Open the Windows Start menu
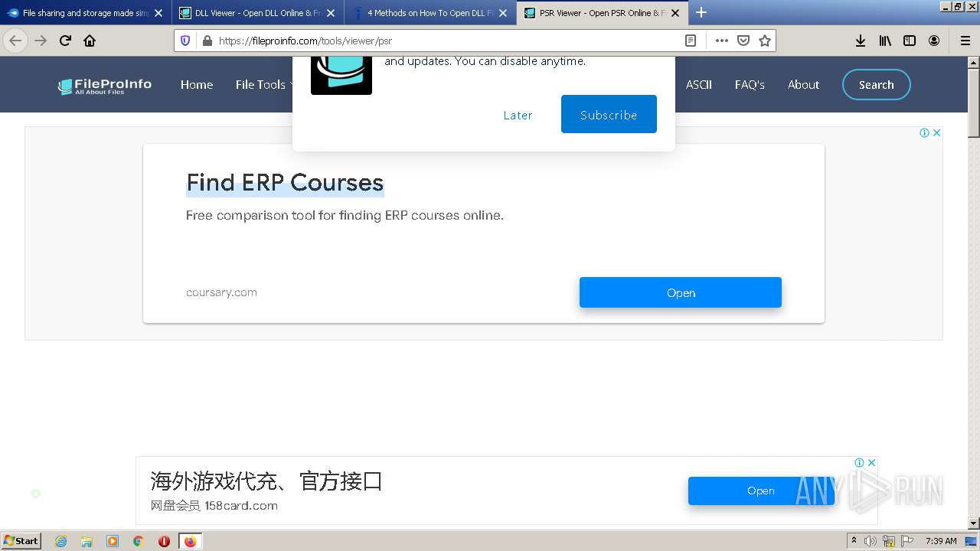This screenshot has height=551, width=980. coord(21,541)
